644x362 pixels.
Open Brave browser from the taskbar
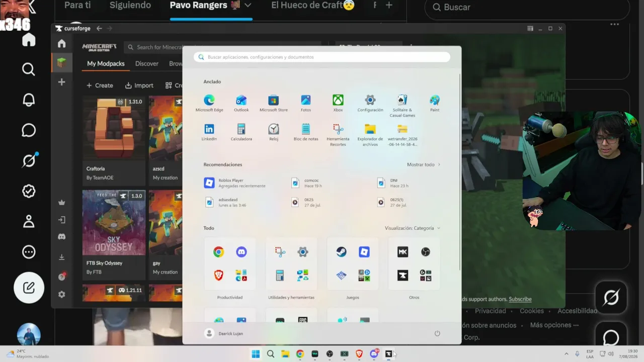[359, 354]
